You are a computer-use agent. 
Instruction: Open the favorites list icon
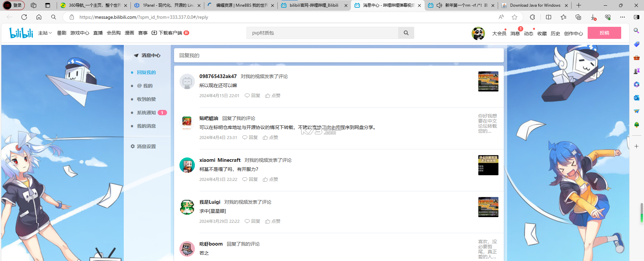[563, 17]
